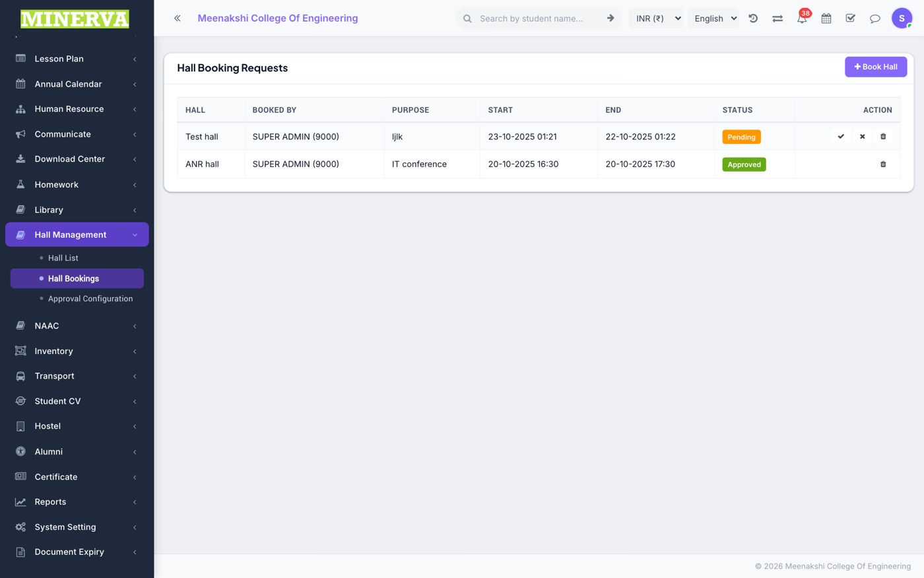
Task: Click the Inventory sidebar icon
Action: point(20,351)
